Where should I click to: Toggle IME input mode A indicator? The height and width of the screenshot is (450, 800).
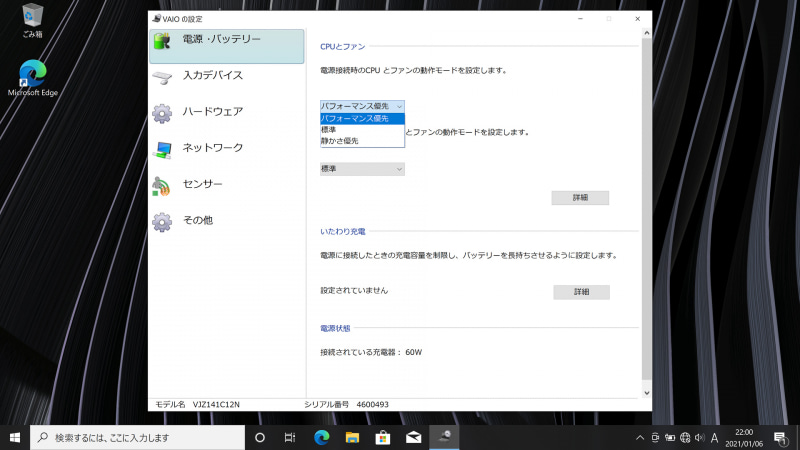tap(715, 438)
